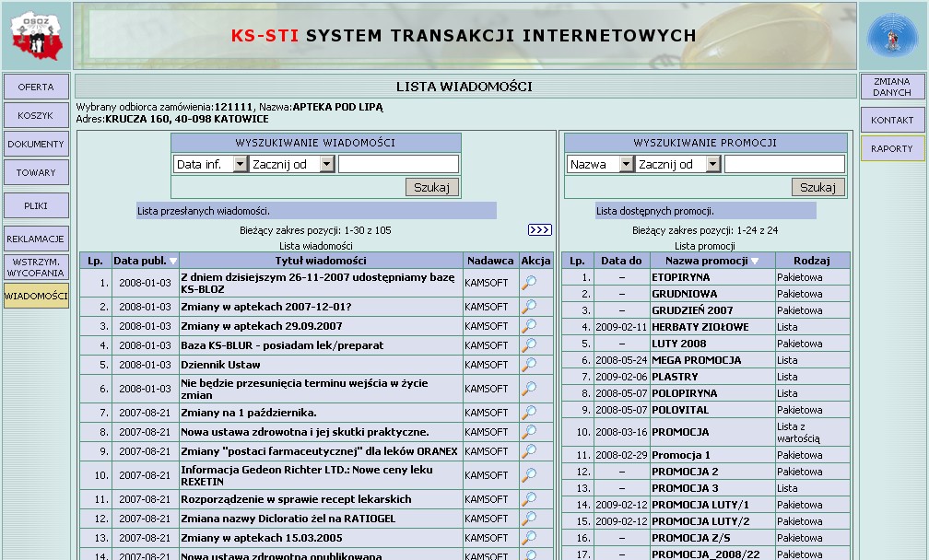Image resolution: width=929 pixels, height=560 pixels.
Task: Go to KOSZYK in the sidebar
Action: [36, 115]
